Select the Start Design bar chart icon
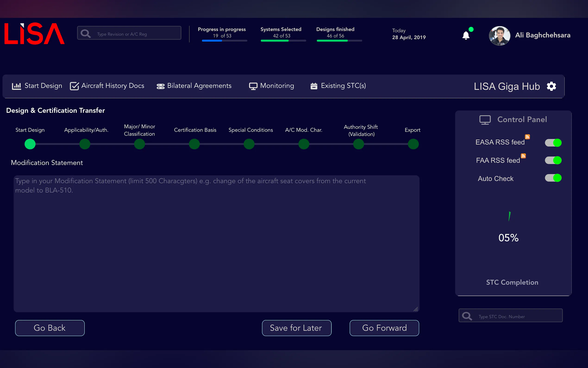588x368 pixels. click(x=16, y=86)
